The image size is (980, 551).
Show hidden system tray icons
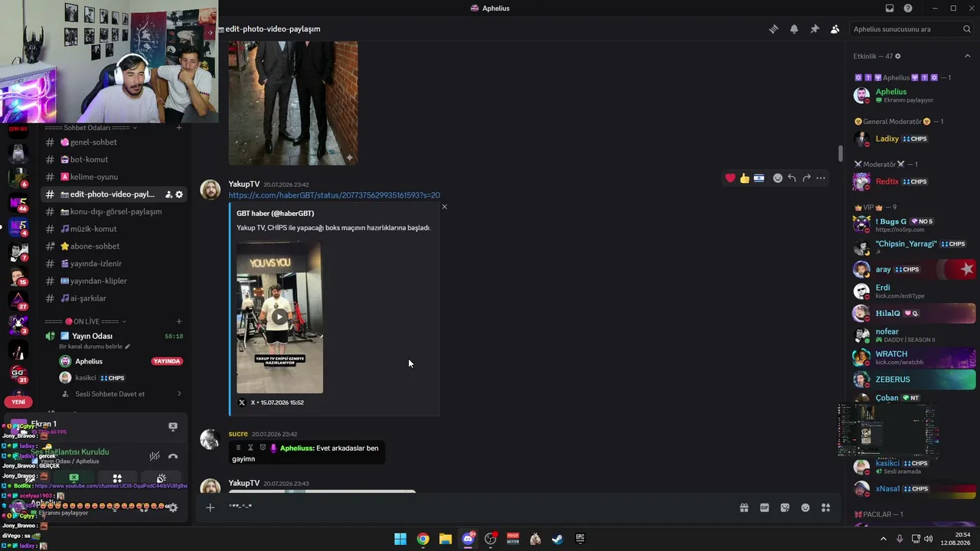(x=884, y=539)
